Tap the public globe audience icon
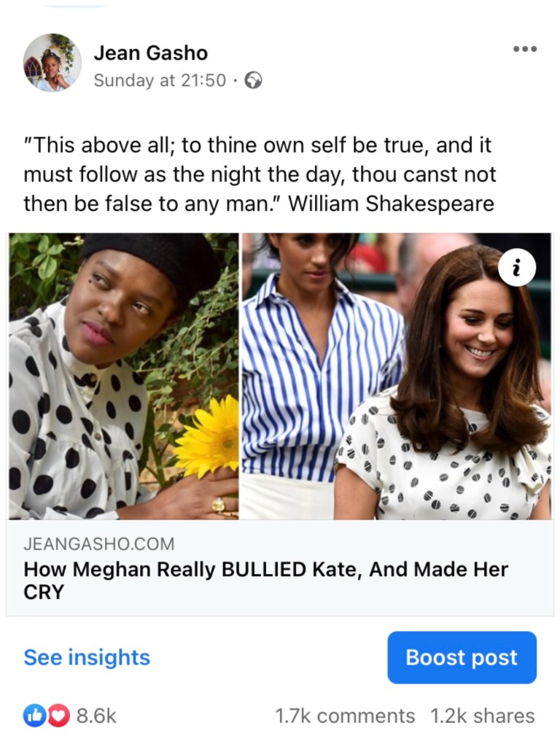 tap(253, 80)
